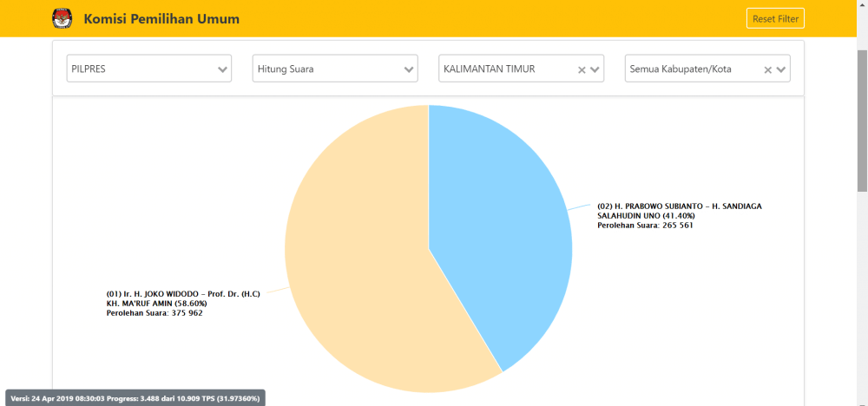Click the PILPRES election type field
This screenshot has width=868, height=406.
[139, 69]
